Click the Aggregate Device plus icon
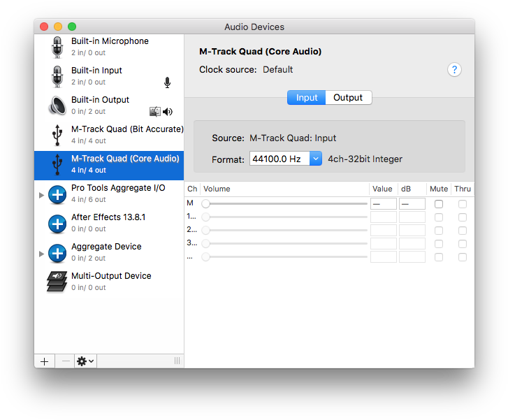The height and width of the screenshot is (420, 508). pos(57,252)
